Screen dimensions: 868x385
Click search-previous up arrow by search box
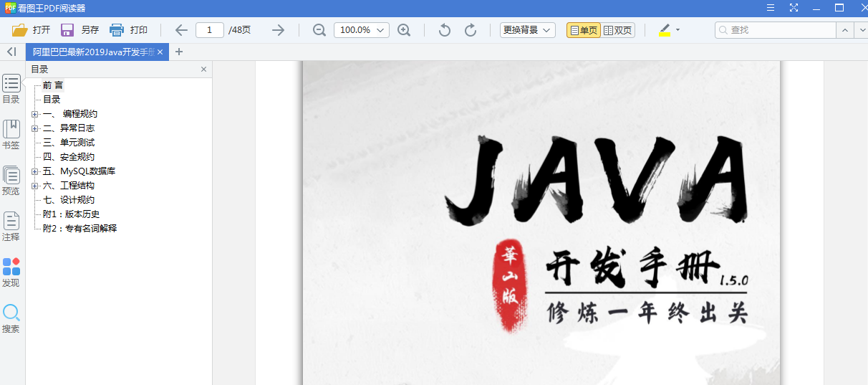coord(844,30)
